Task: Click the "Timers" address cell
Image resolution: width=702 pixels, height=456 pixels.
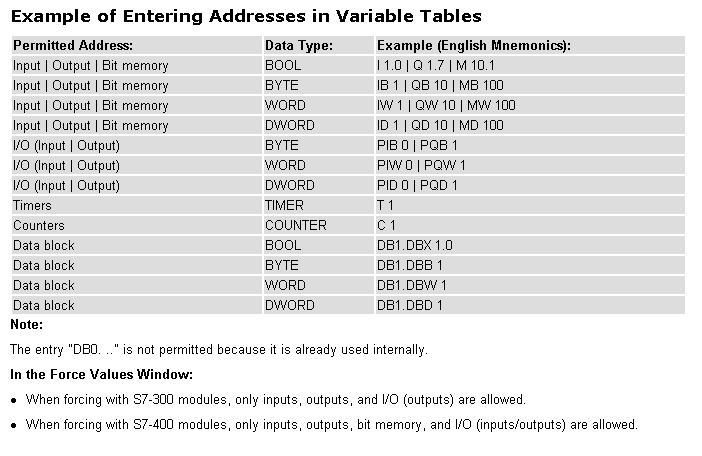Action: 33,205
